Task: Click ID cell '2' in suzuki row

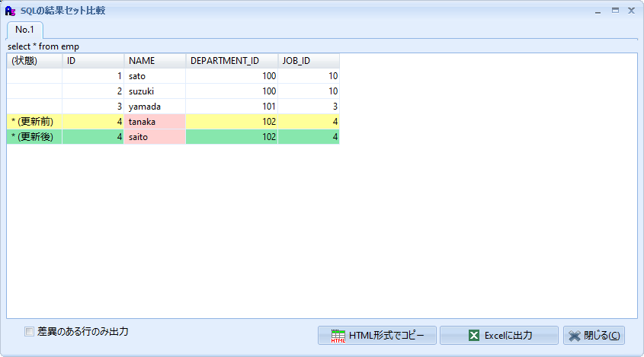Action: pyautogui.click(x=93, y=91)
